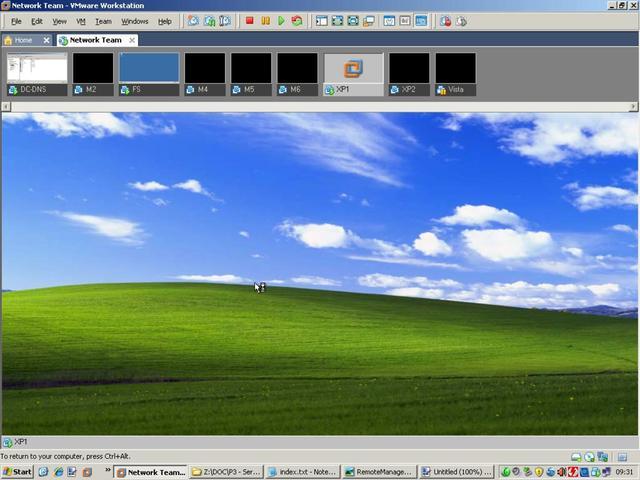The image size is (640, 480).
Task: Open the Snapshot Manager toolbar icon
Action: pos(225,21)
